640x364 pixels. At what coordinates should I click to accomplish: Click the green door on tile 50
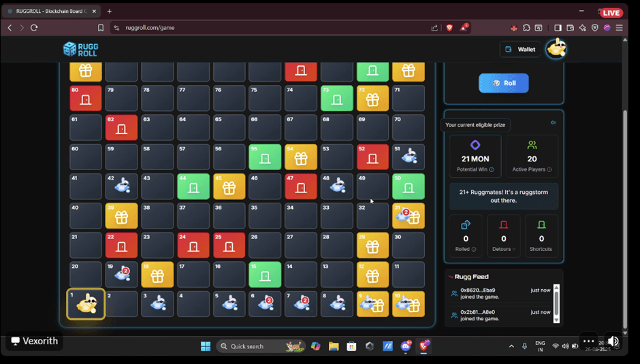pos(408,186)
